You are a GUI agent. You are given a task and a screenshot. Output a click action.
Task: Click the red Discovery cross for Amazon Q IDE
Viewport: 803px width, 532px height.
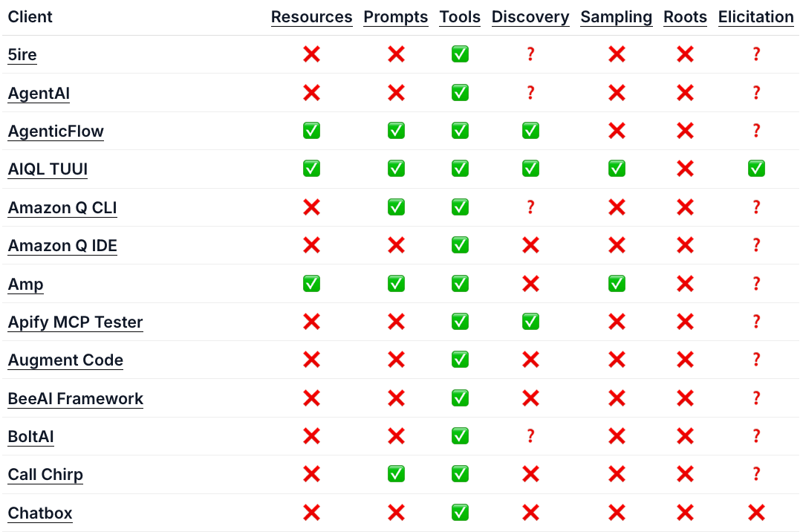(x=530, y=245)
